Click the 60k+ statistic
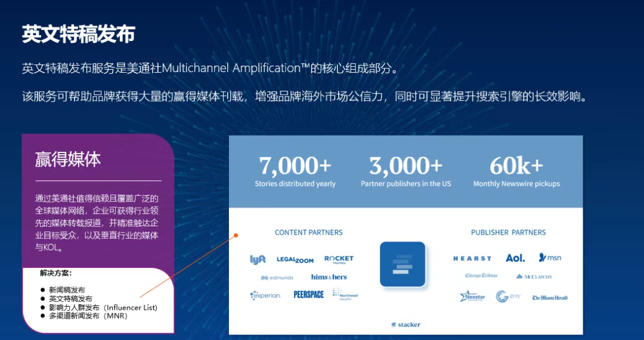This screenshot has width=644, height=340. pos(516,166)
